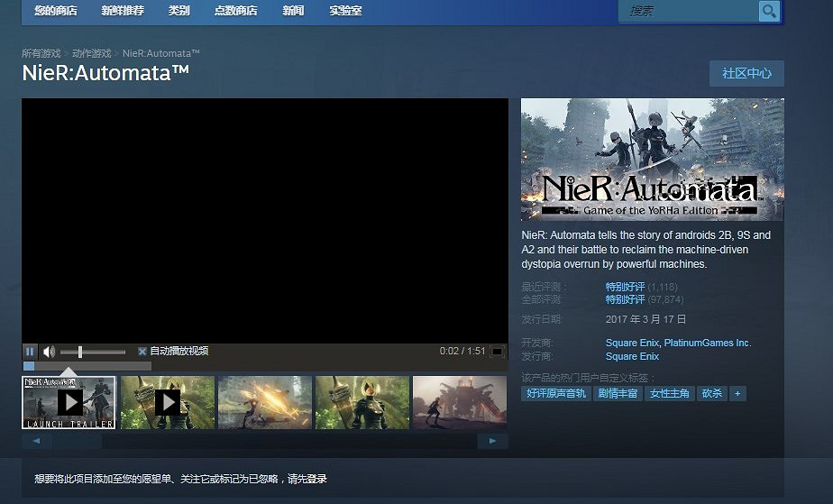Play the second video thumbnail
The height and width of the screenshot is (504, 833).
[168, 402]
